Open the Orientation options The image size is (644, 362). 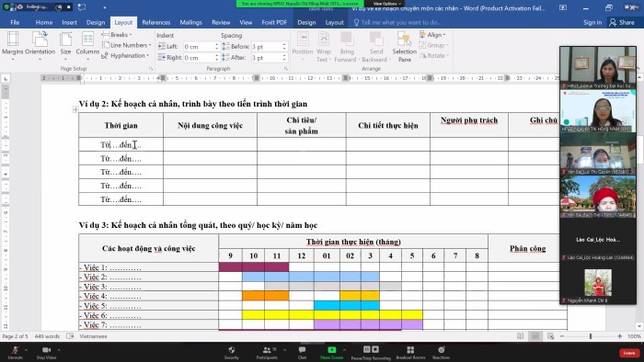tap(40, 46)
